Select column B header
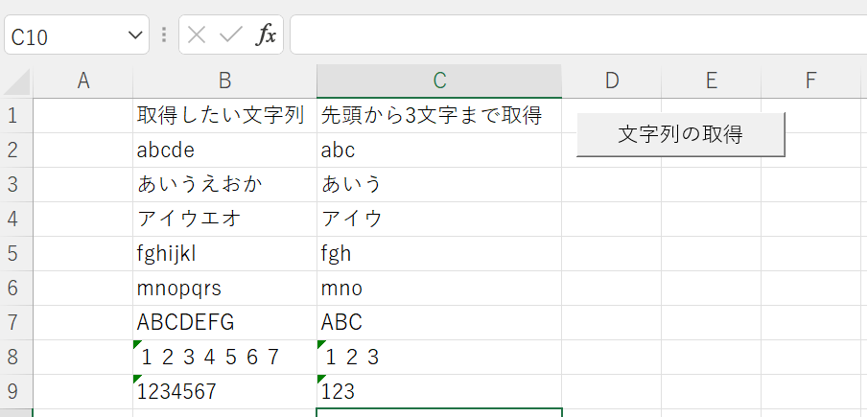The image size is (868, 417). (x=224, y=81)
